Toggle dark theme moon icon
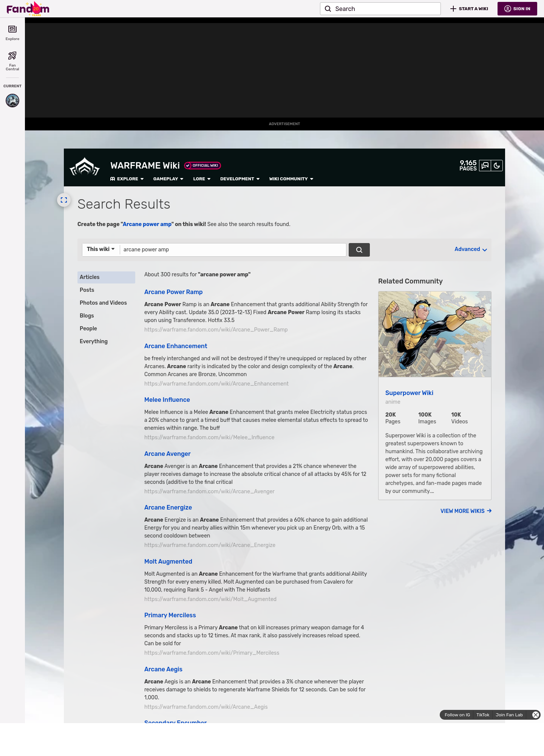The width and height of the screenshot is (544, 756). click(x=497, y=166)
